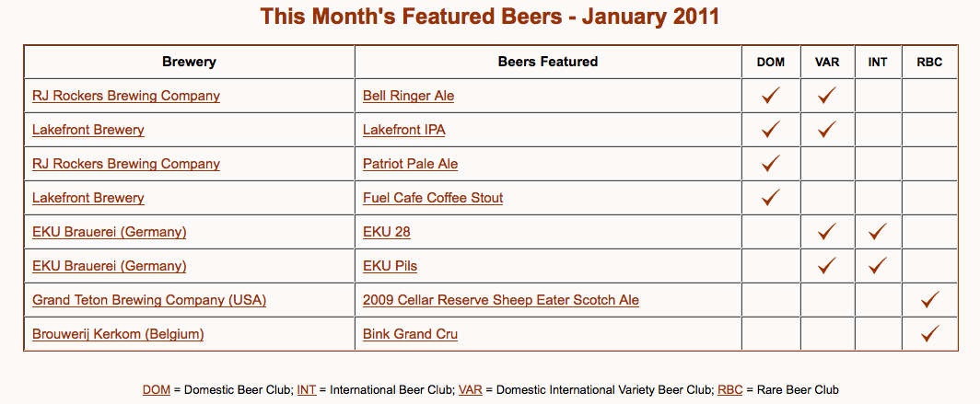Visit Grand Teton Brewing Company link
Screen dimensions: 980x404
pos(149,300)
